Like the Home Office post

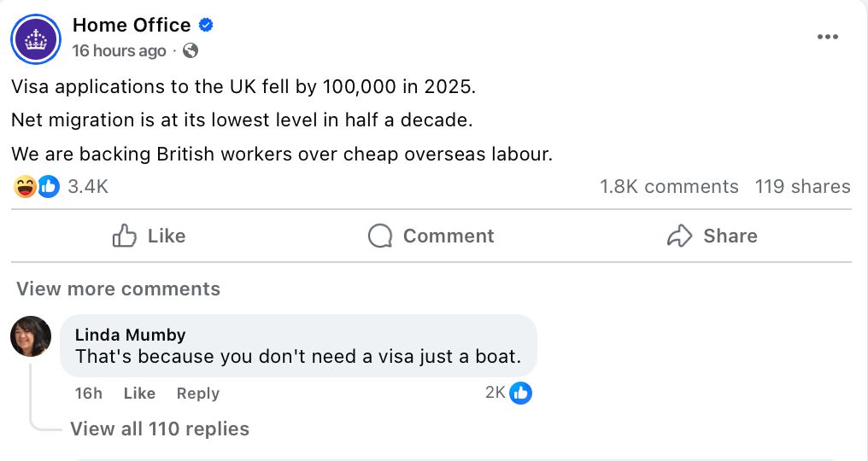(149, 236)
